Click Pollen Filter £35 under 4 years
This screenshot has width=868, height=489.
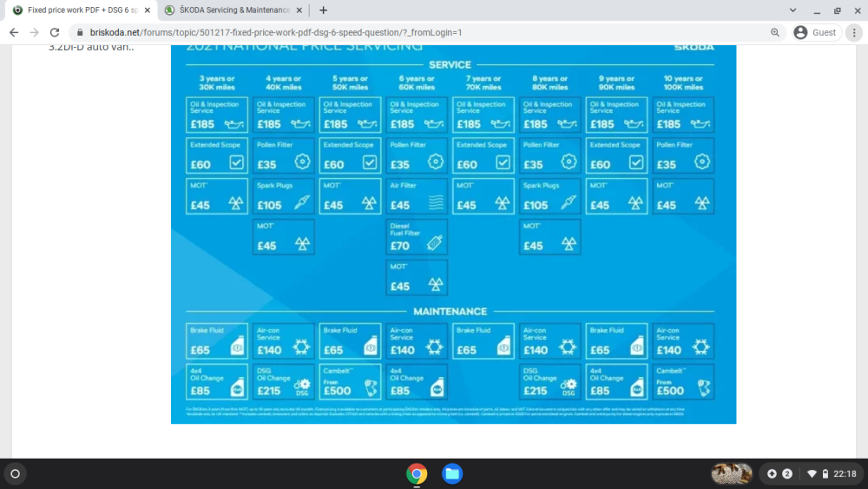[x=284, y=155]
